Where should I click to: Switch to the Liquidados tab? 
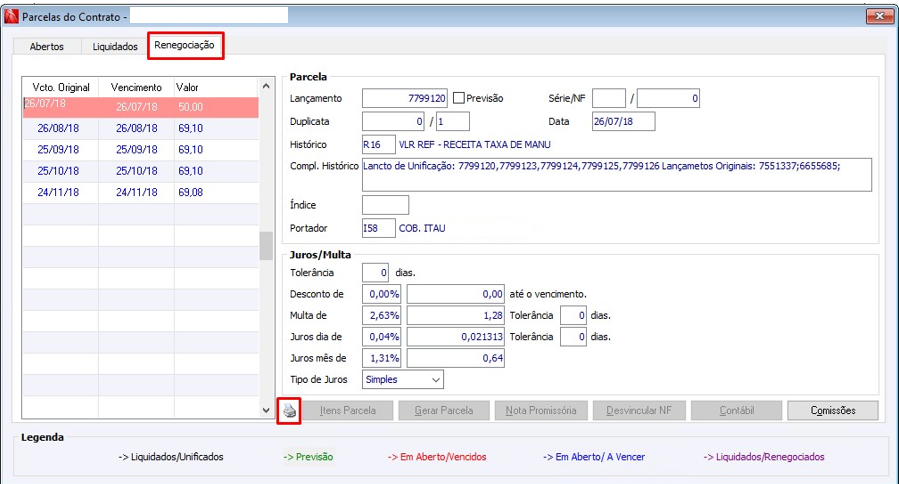tap(115, 46)
